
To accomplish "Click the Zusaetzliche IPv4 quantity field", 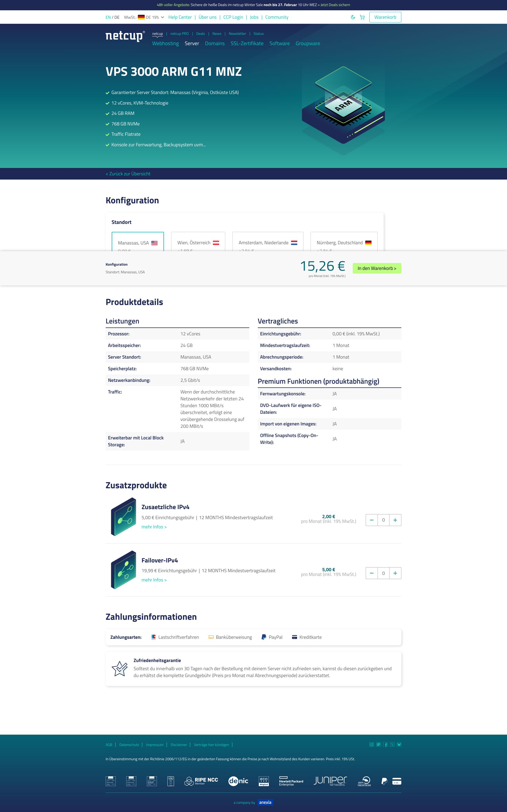I will [383, 520].
